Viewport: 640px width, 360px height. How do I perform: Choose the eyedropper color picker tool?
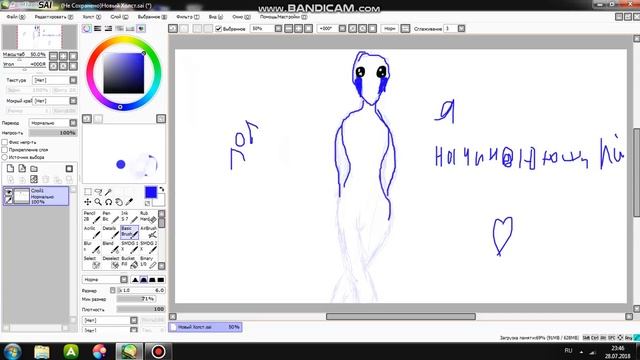coord(129,202)
